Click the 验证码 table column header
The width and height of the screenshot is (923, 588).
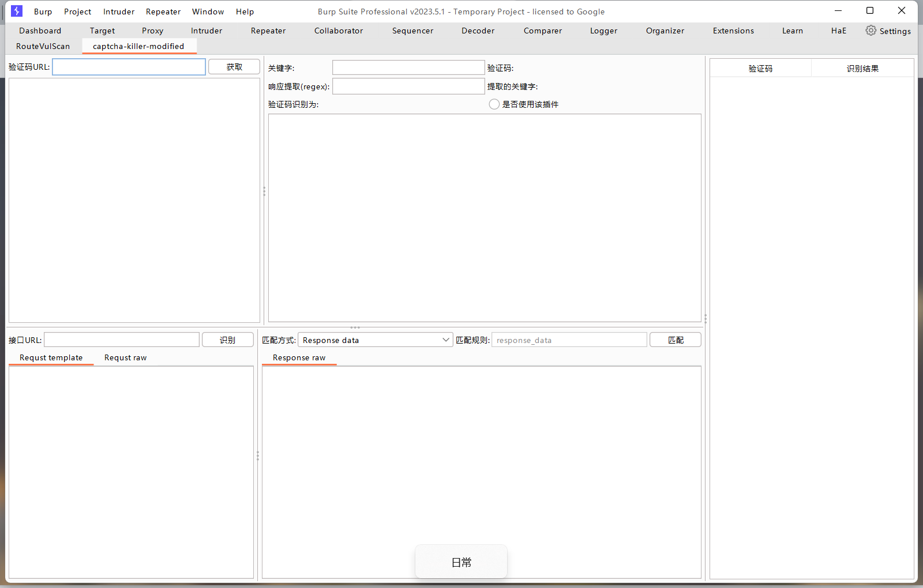point(760,68)
